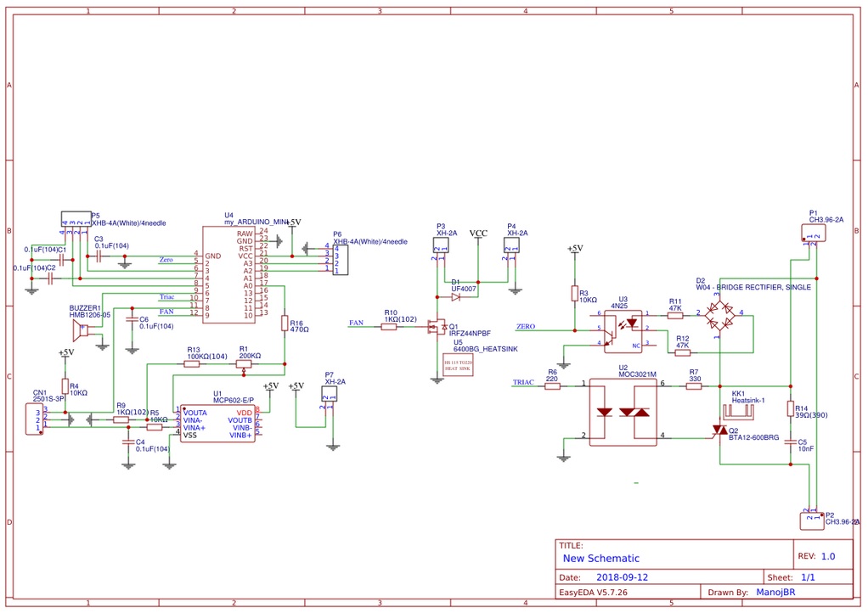The height and width of the screenshot is (613, 868).
Task: Click the CN1 2501S-3P connector
Action: click(x=34, y=419)
